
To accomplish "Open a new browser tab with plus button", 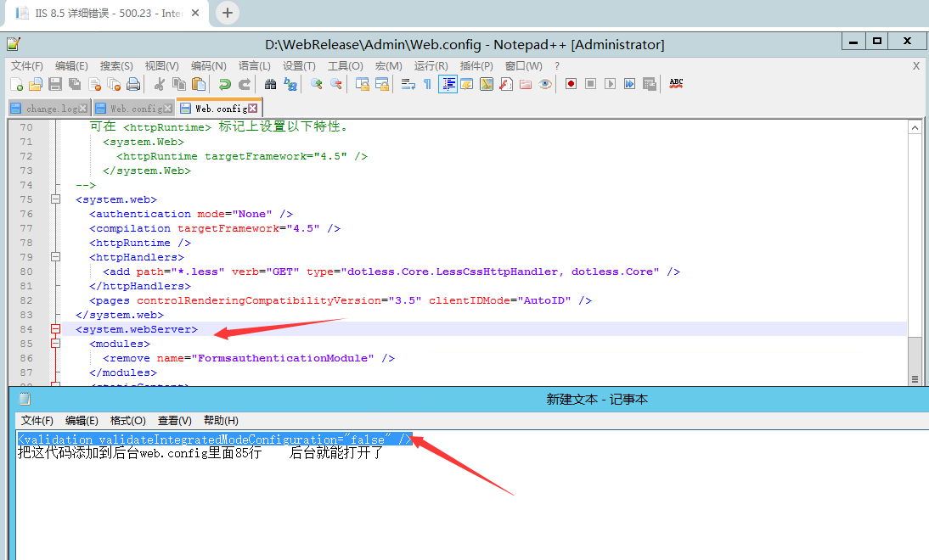I will [228, 13].
